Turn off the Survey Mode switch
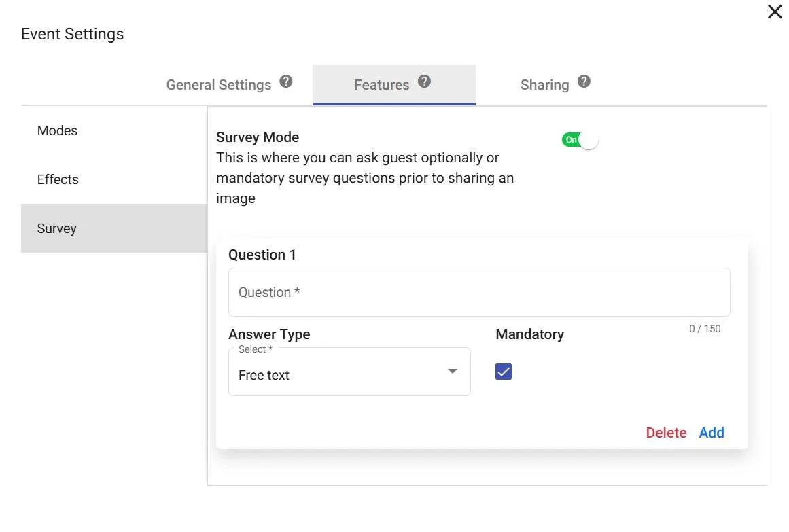Image resolution: width=789 pixels, height=532 pixels. point(580,140)
